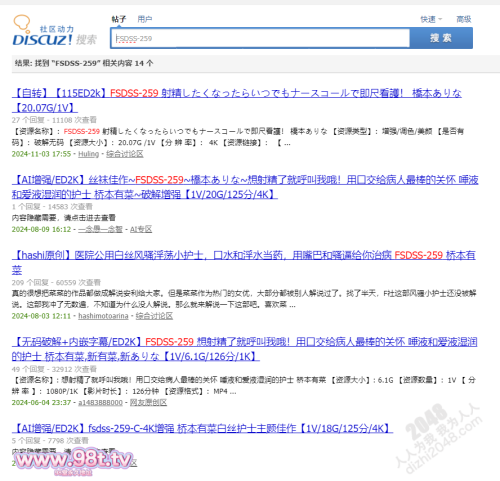This screenshot has width=500, height=481.
Task: Click the text 27 个回复 - 11108 次查看
Action: tap(54, 120)
